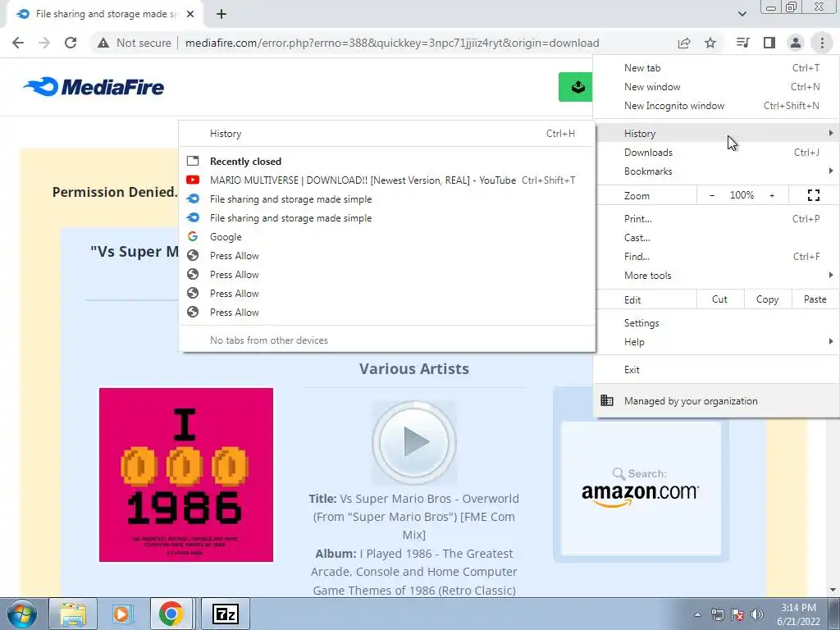Viewport: 840px width, 630px height.
Task: Play the Vs Super Mario Bros track
Action: (414, 442)
